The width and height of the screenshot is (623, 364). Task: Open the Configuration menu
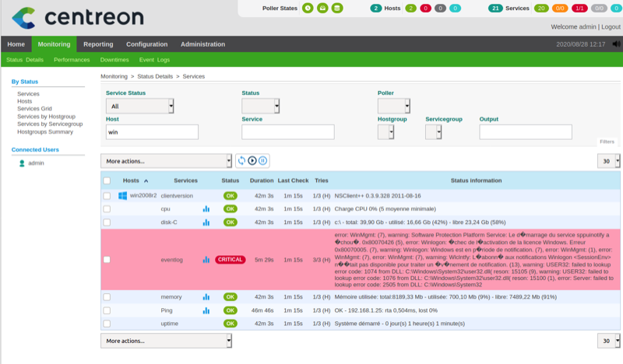146,44
